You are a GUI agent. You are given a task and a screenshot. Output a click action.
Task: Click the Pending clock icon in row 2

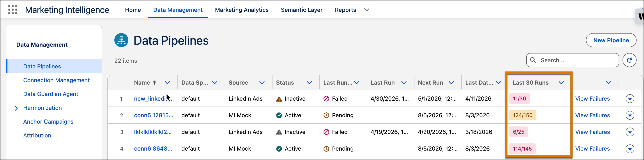click(x=326, y=115)
